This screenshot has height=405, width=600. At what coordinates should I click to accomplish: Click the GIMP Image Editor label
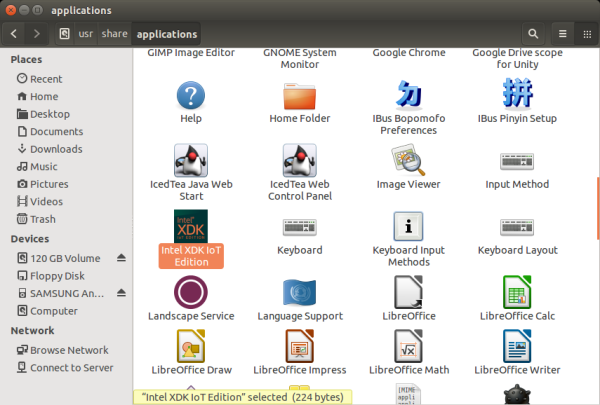tap(191, 52)
